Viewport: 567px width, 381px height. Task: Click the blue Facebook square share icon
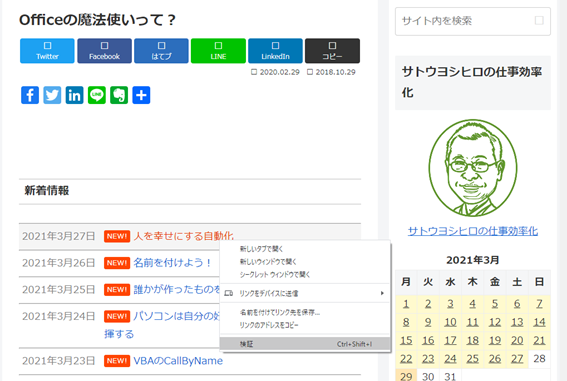(30, 95)
